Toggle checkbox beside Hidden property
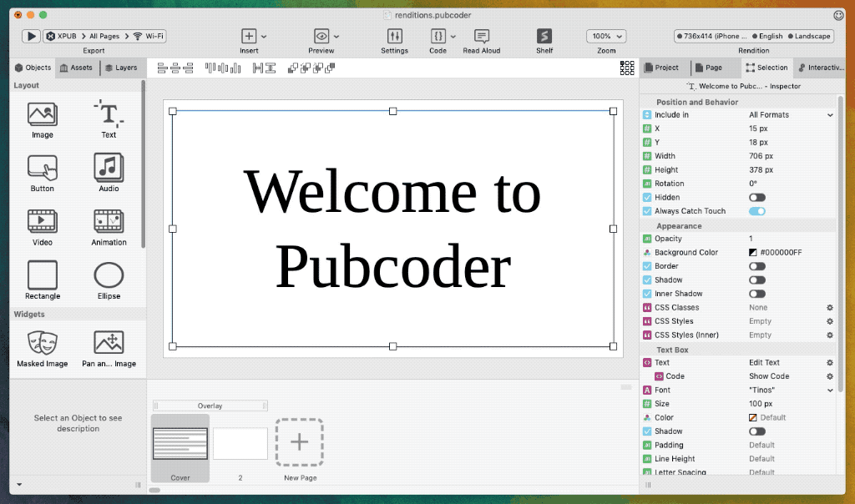855x504 pixels. pos(647,197)
